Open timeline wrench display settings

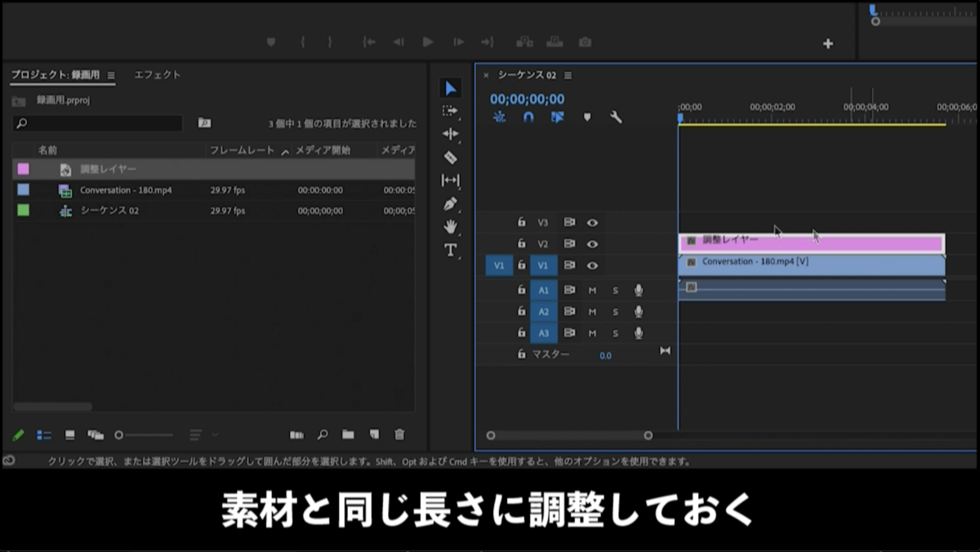point(616,118)
